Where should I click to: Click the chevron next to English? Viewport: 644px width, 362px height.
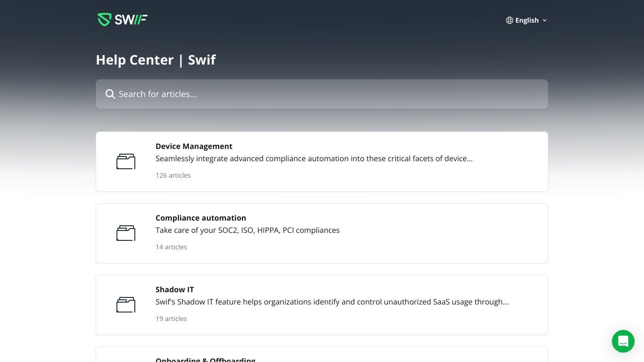[x=545, y=20]
